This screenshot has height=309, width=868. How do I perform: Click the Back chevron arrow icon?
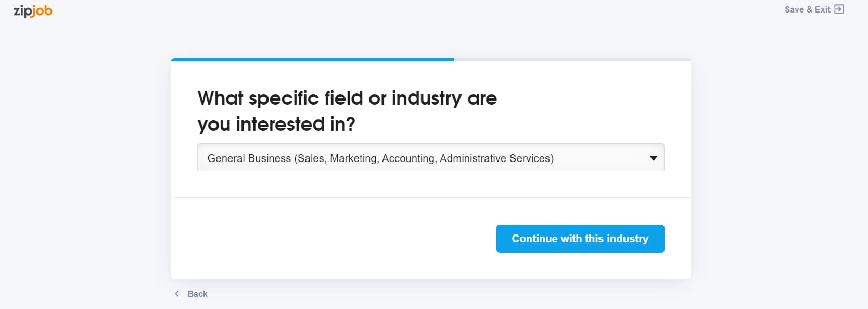pyautogui.click(x=177, y=294)
